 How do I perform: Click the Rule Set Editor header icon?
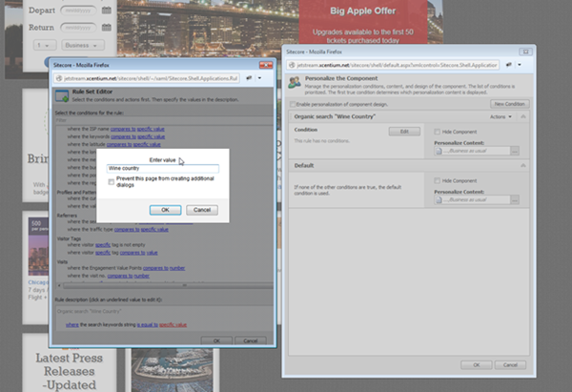[62, 95]
